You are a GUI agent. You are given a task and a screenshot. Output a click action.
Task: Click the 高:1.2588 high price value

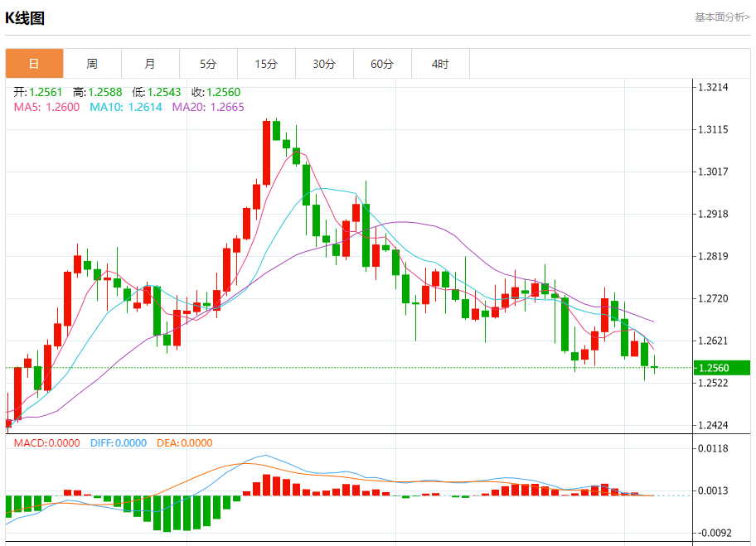[97, 92]
